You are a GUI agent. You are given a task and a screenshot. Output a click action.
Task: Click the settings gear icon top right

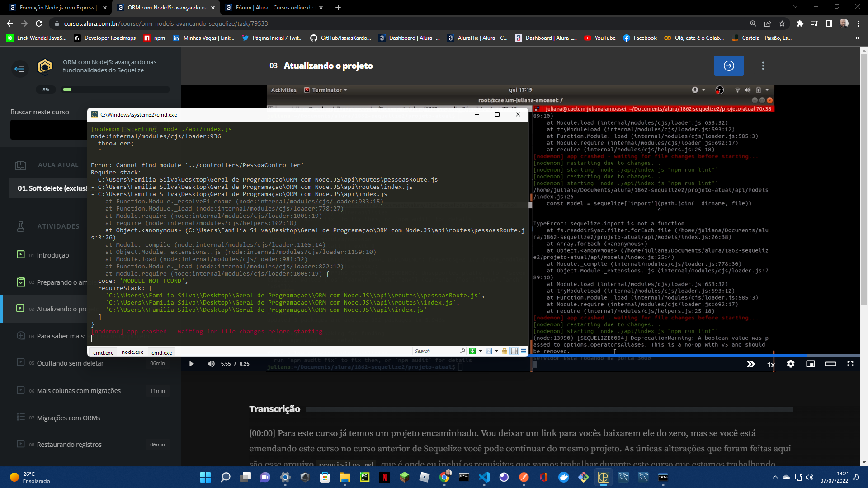click(x=791, y=363)
